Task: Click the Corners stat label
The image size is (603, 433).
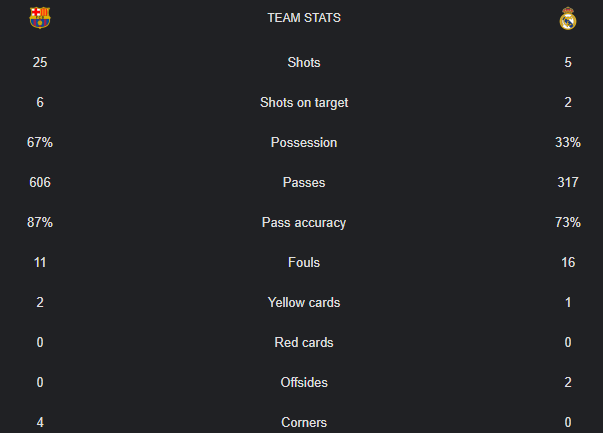Action: 304,422
